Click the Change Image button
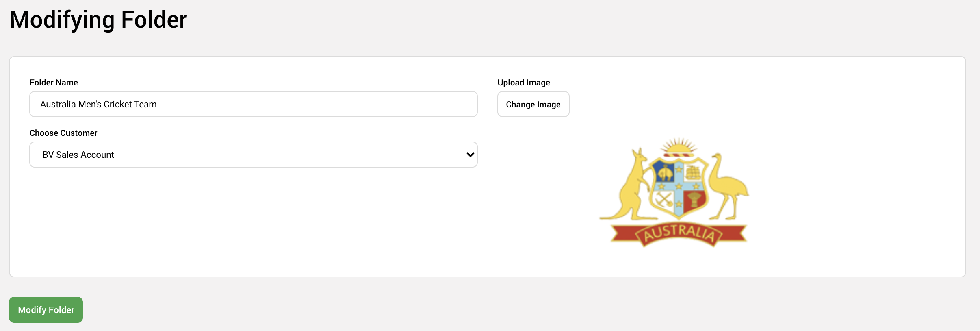 click(533, 104)
